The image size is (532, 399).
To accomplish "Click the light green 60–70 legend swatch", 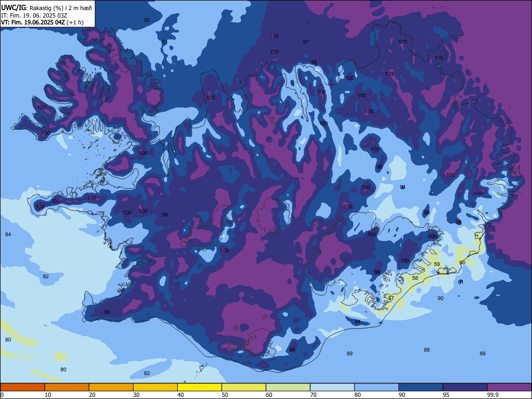I will 288,387.
